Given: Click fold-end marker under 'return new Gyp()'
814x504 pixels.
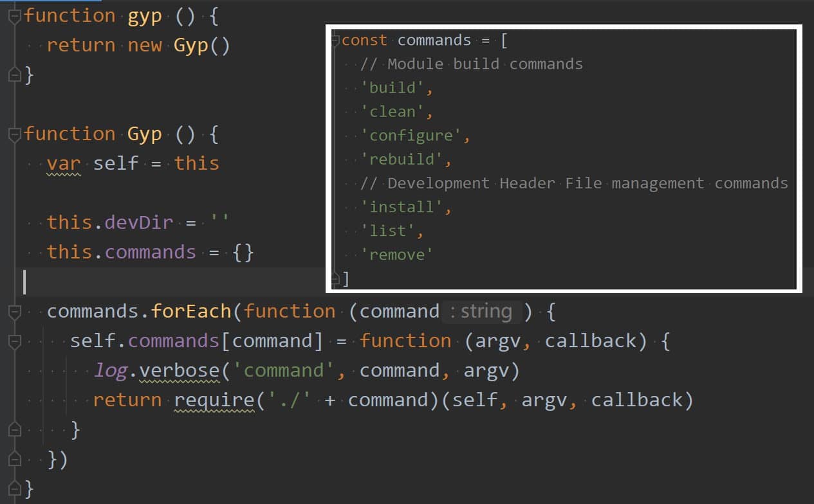Looking at the screenshot, I should pos(14,75).
